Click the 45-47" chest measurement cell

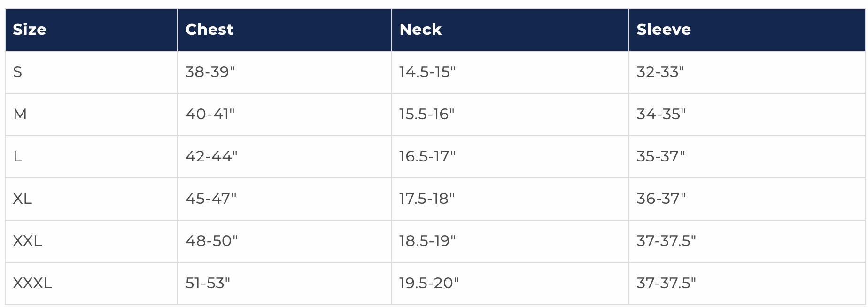[x=211, y=199]
